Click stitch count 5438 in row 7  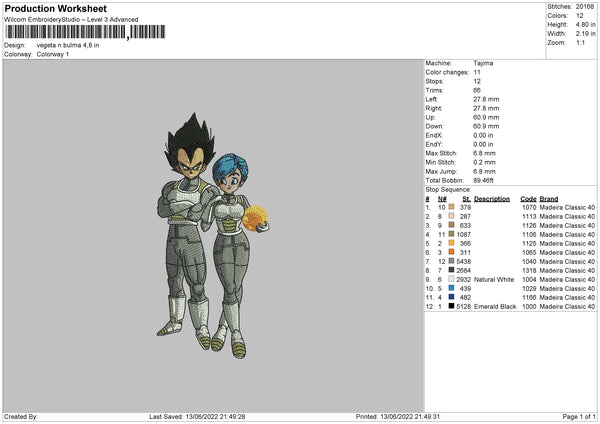464,261
